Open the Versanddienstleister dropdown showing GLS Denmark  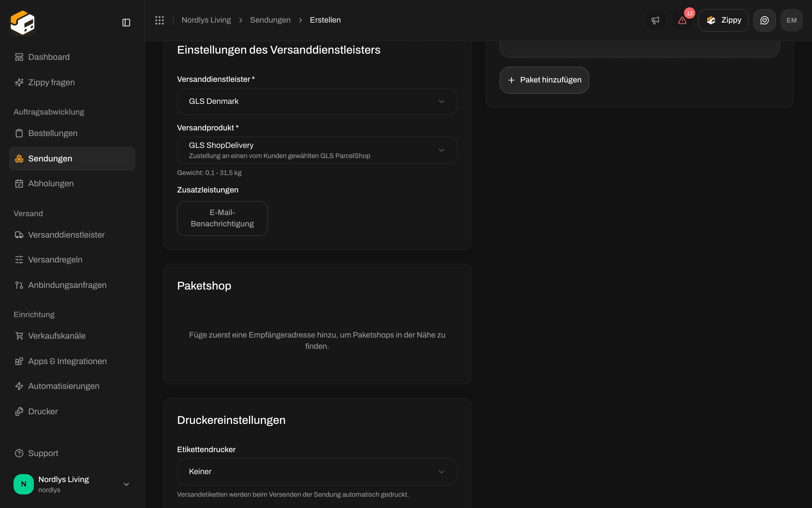tap(317, 102)
